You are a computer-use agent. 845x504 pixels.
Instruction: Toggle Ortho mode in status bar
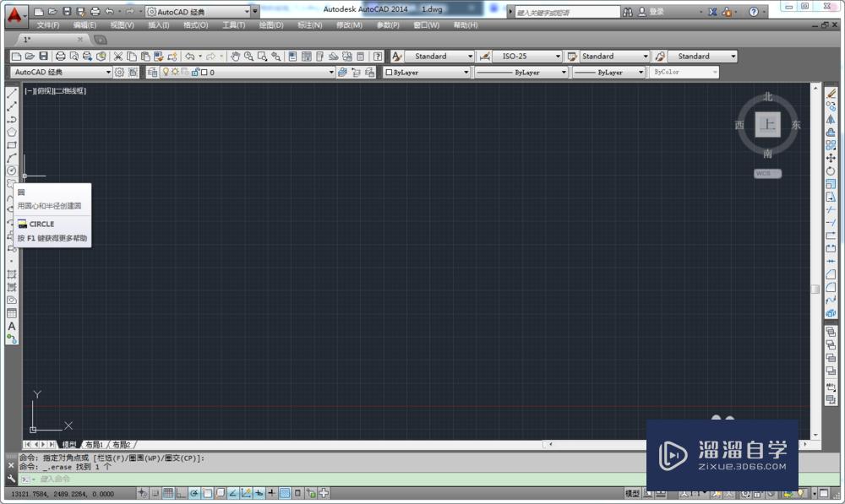coord(181,493)
